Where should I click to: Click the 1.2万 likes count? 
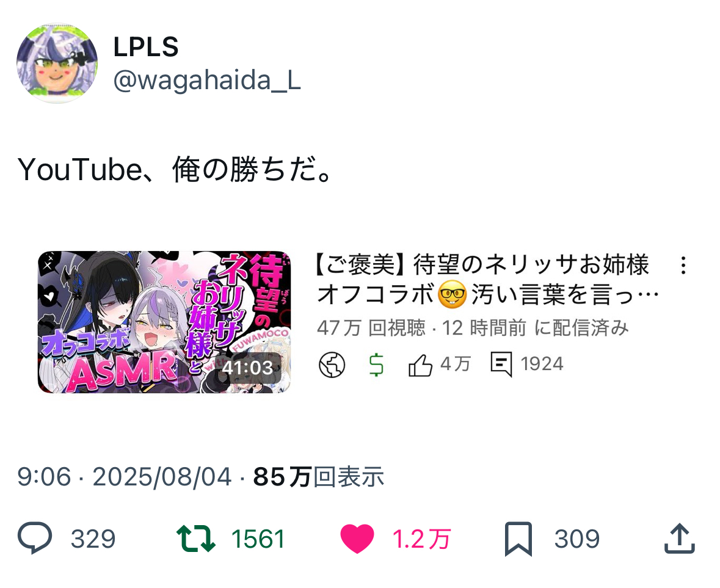pos(421,539)
